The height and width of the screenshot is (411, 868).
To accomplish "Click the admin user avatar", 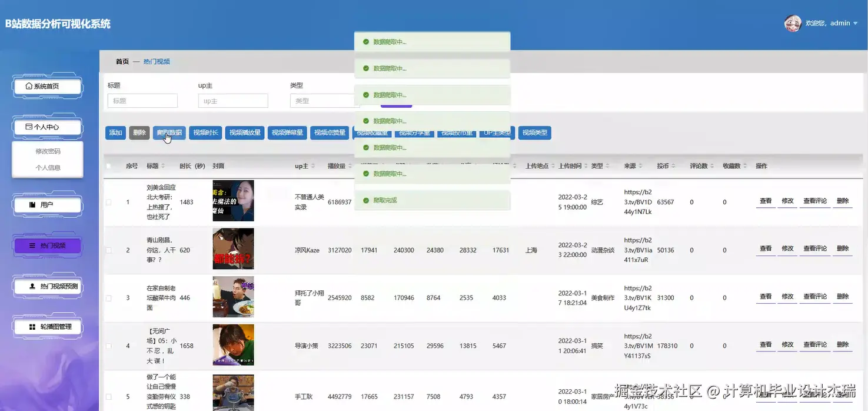I will click(x=793, y=23).
